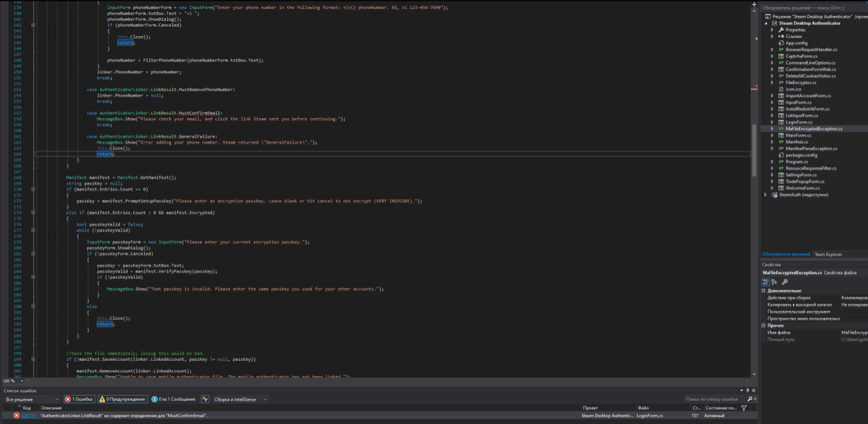Collapse the 'Прочее' properties group

764,326
